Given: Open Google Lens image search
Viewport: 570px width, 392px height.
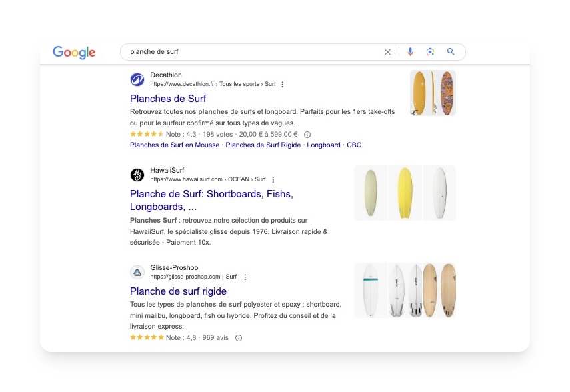Looking at the screenshot, I should [x=430, y=52].
